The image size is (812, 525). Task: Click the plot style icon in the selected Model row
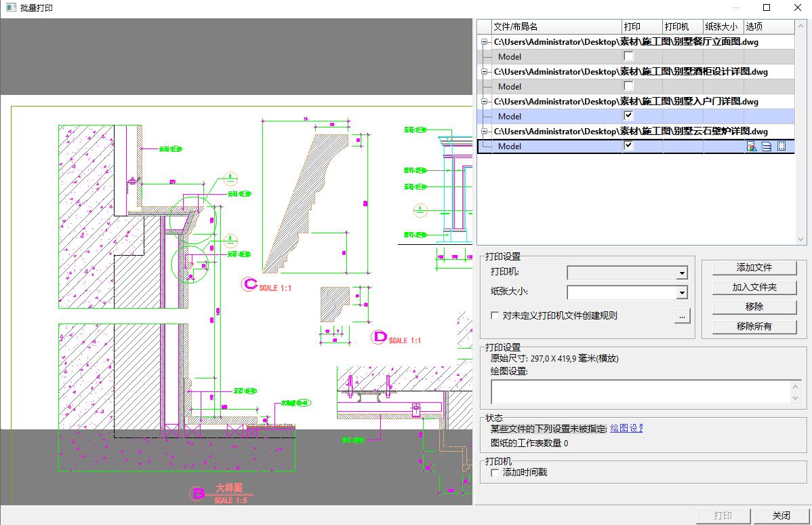(751, 146)
